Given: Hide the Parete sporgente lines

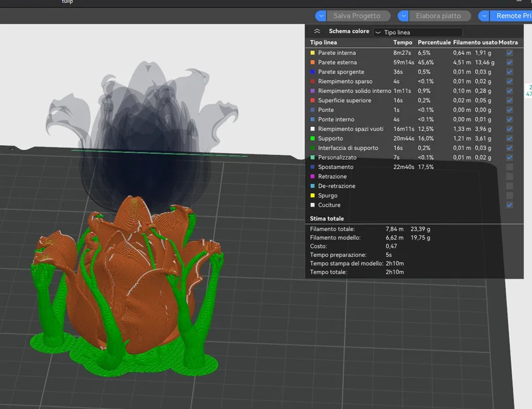Looking at the screenshot, I should pos(509,72).
